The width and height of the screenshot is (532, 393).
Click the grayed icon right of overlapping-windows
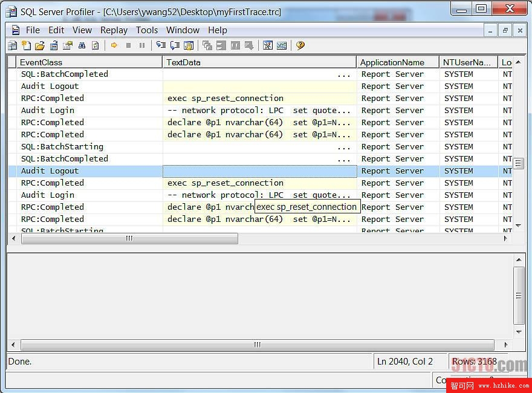(x=221, y=45)
